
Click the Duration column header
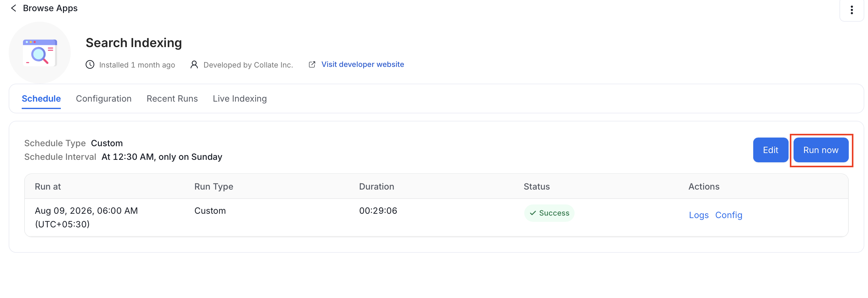tap(376, 187)
